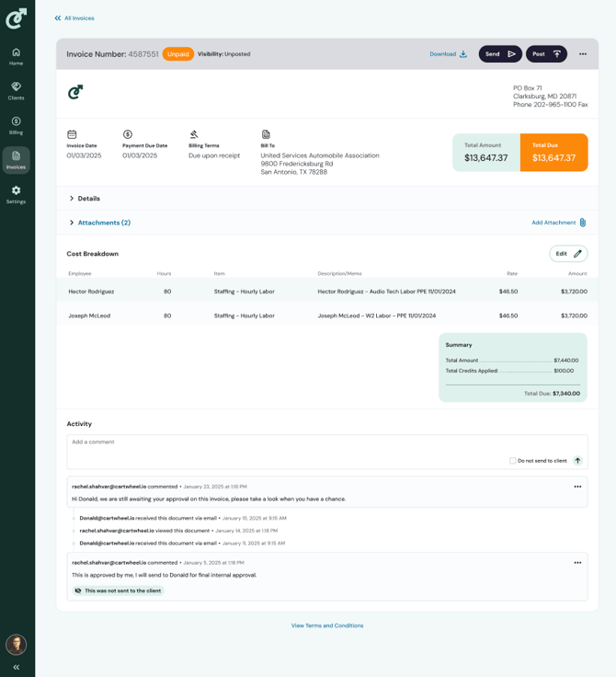The image size is (616, 677).
Task: Open options menu on January 5 comment
Action: [577, 563]
